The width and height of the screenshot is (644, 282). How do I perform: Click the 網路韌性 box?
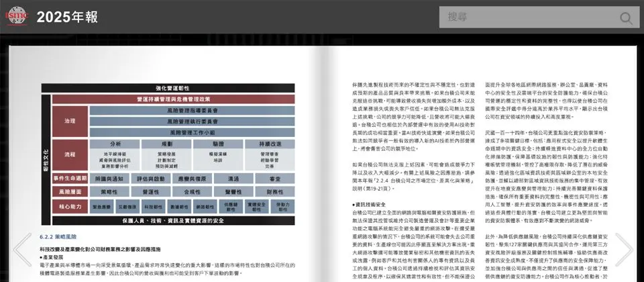click(x=205, y=206)
